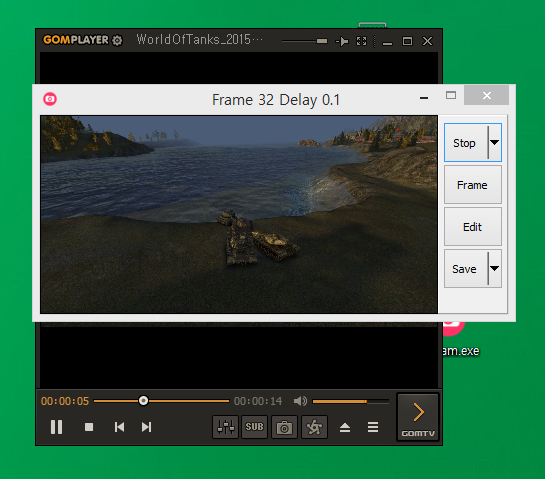Close the Frame 32 Delay window

point(487,95)
